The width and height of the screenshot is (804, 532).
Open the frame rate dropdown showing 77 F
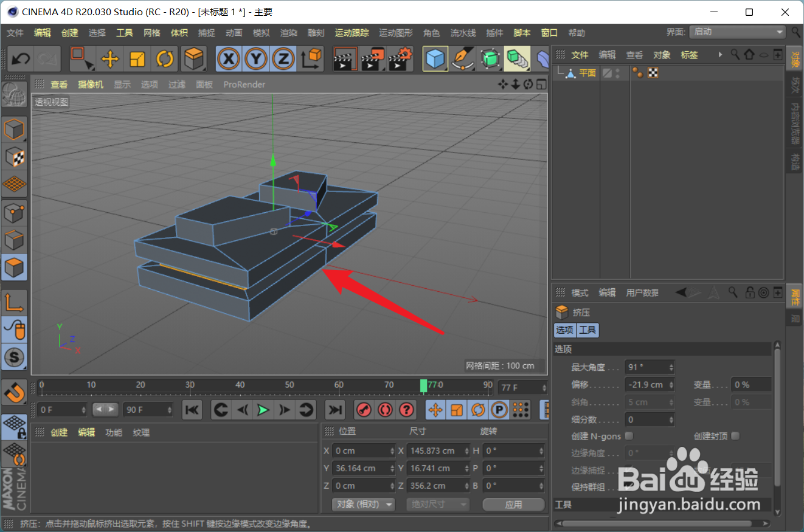click(x=522, y=387)
